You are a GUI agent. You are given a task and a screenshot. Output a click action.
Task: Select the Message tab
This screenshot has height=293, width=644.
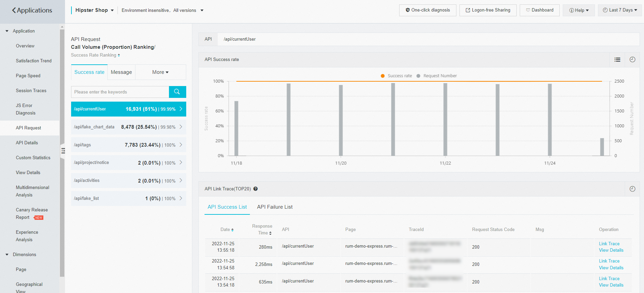pos(121,72)
